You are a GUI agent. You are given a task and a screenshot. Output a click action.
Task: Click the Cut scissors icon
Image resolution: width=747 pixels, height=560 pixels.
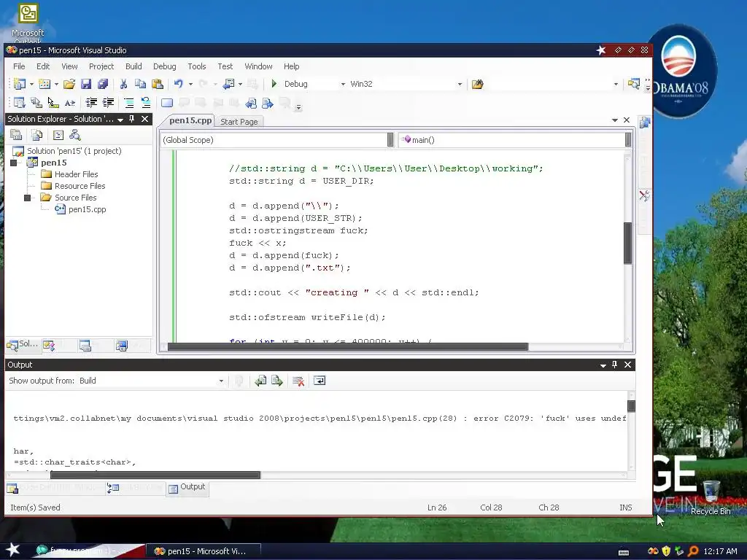[123, 84]
